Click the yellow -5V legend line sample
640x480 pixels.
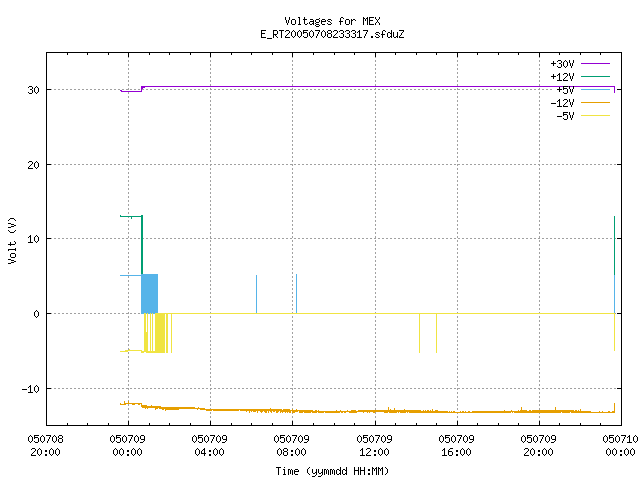pos(596,116)
